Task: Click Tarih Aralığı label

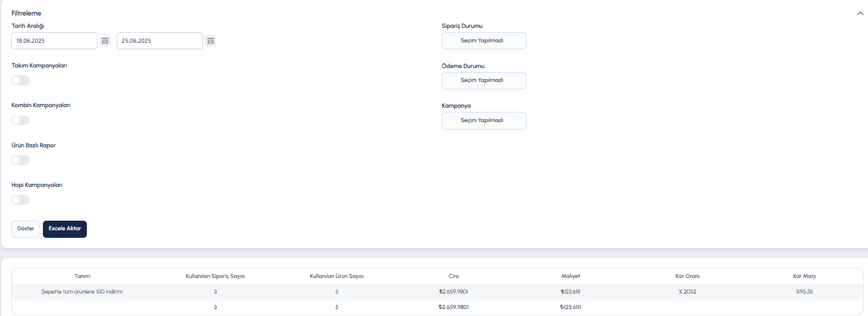Action: coord(28,26)
